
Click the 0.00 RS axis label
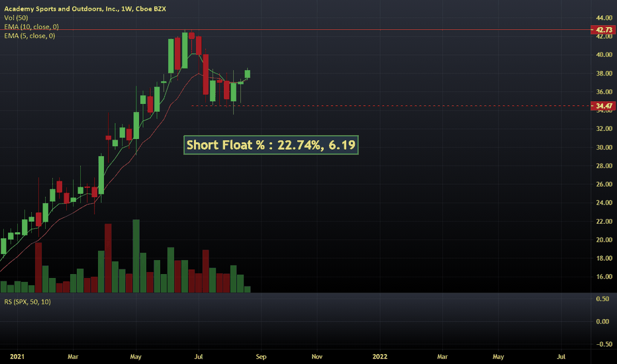pyautogui.click(x=602, y=322)
